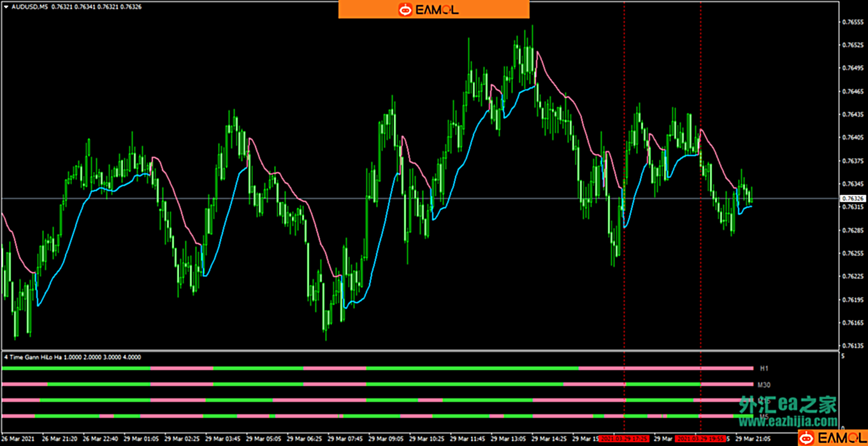The width and height of the screenshot is (868, 446).
Task: Click the 外汇ea之家 watermark logo
Action: (x=788, y=405)
